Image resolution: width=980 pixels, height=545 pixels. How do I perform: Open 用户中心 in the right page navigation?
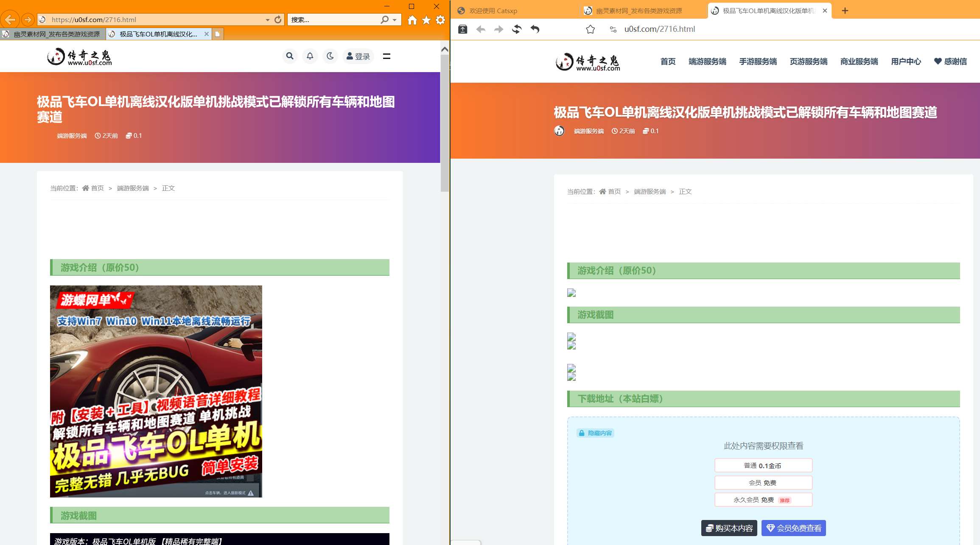[x=906, y=61]
